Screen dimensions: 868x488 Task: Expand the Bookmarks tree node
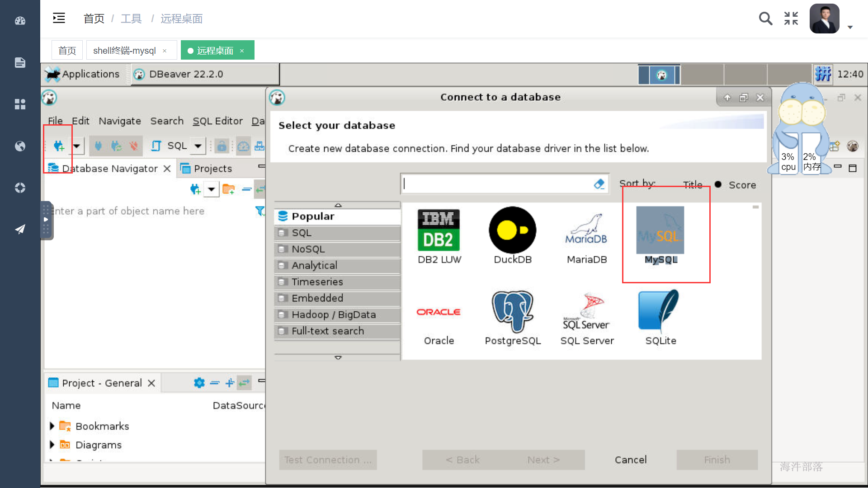[x=52, y=426]
